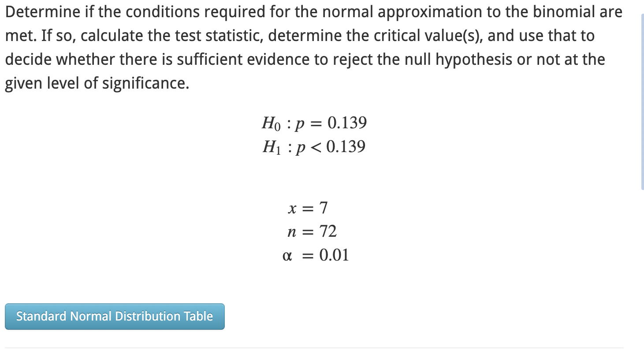Select the null hypothesis line H0: p = 0.139
The height and width of the screenshot is (358, 644).
coord(314,123)
